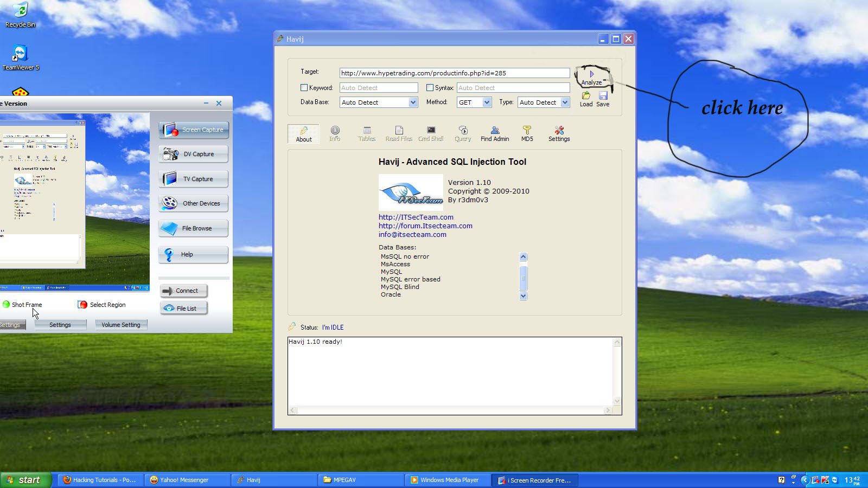Click the Keyword text field

pyautogui.click(x=379, y=88)
